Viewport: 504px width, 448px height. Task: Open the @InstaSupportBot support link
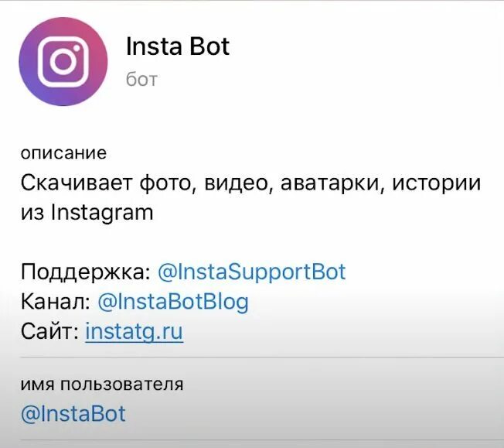pyautogui.click(x=252, y=272)
